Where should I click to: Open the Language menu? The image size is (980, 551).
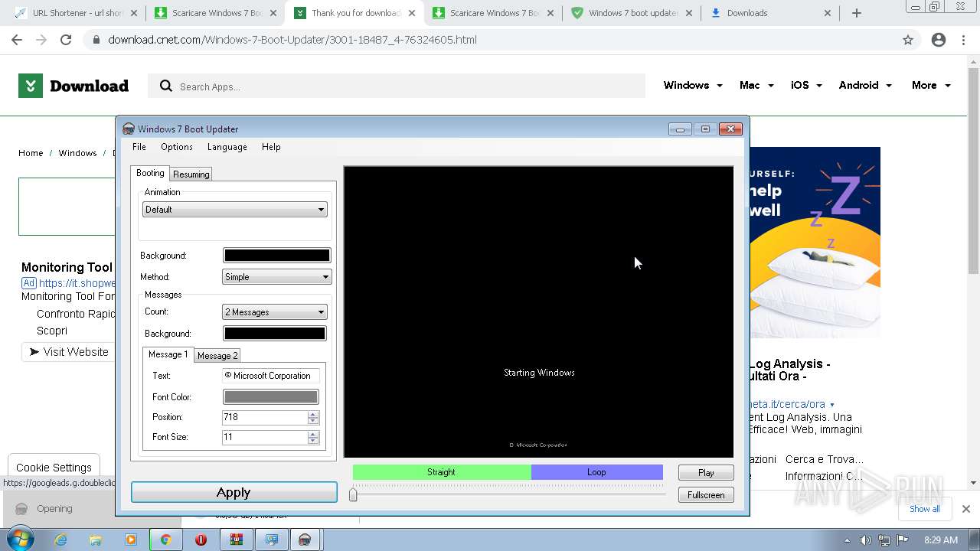tap(227, 147)
